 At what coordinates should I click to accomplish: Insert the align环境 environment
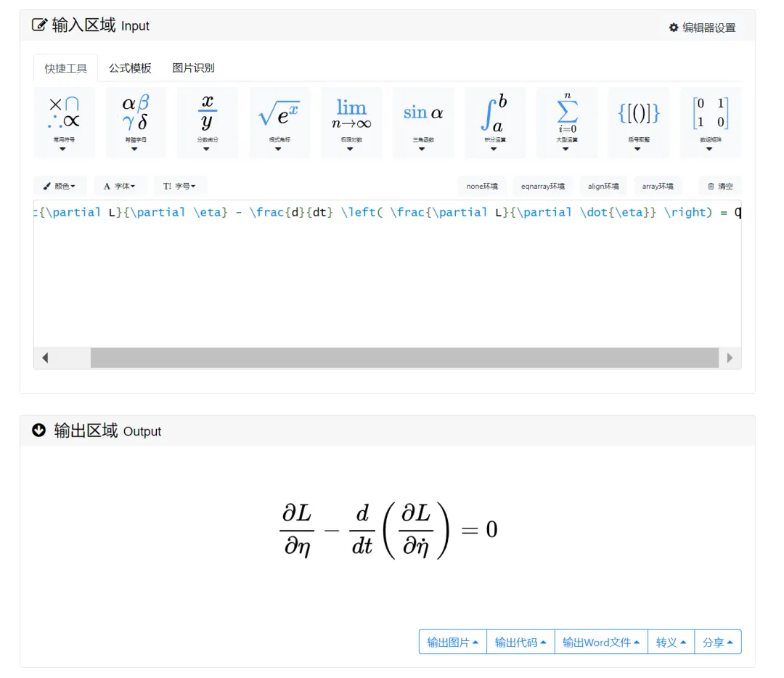[603, 186]
